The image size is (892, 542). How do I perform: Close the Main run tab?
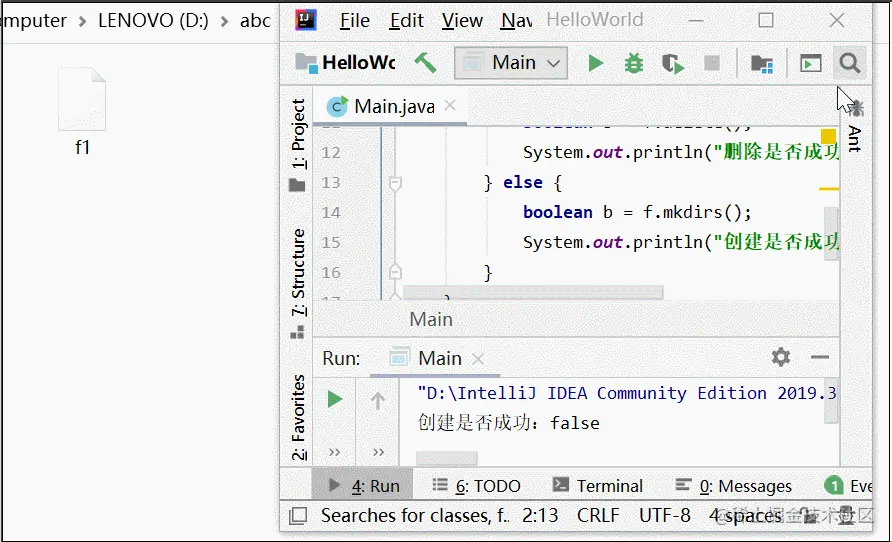[478, 359]
